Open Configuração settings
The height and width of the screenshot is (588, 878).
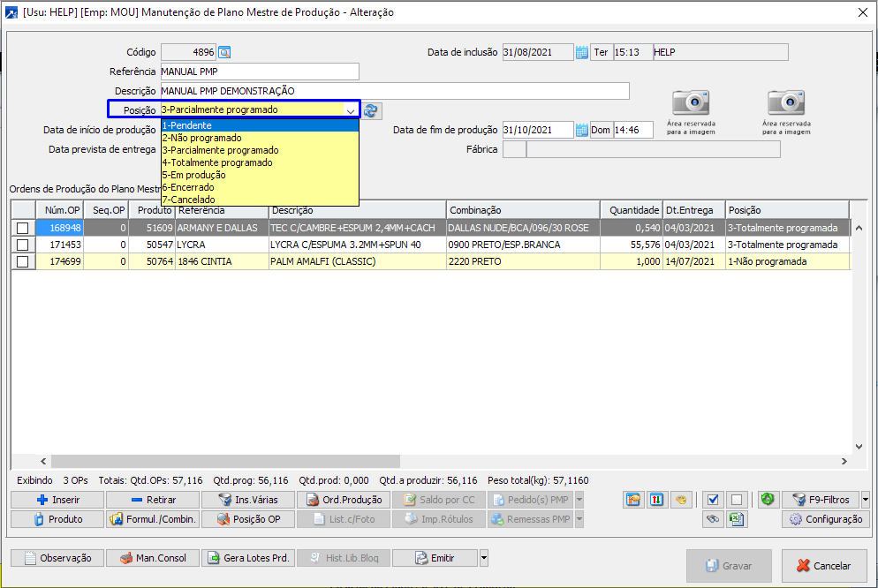826,519
